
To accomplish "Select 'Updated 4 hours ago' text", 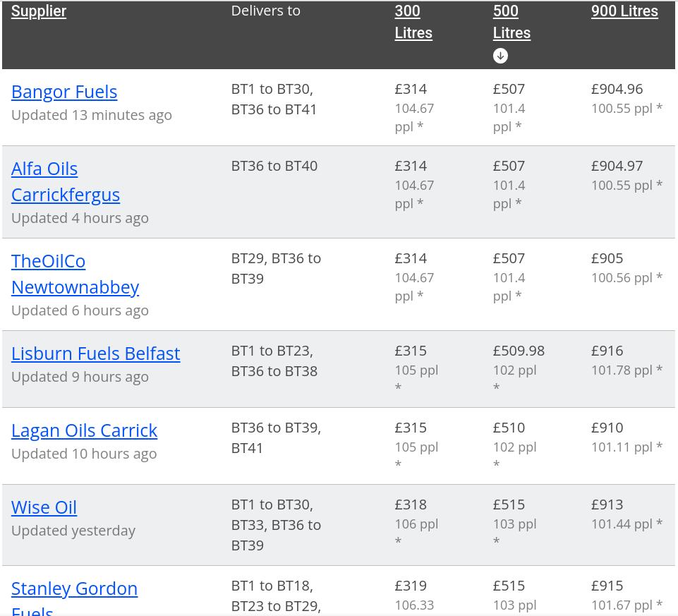I will point(80,219).
